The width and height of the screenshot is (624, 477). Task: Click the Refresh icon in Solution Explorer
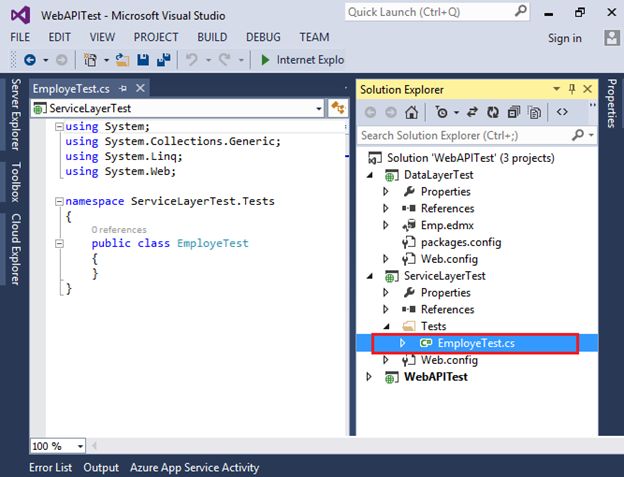[493, 113]
